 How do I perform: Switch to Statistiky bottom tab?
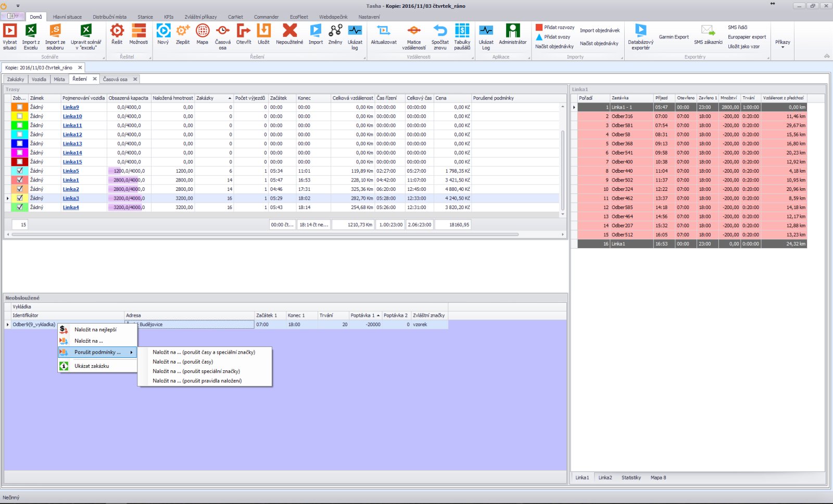coord(631,477)
